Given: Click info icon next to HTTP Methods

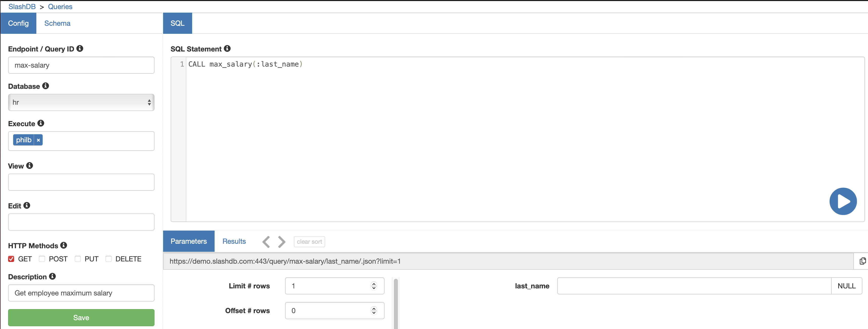Looking at the screenshot, I should 64,245.
